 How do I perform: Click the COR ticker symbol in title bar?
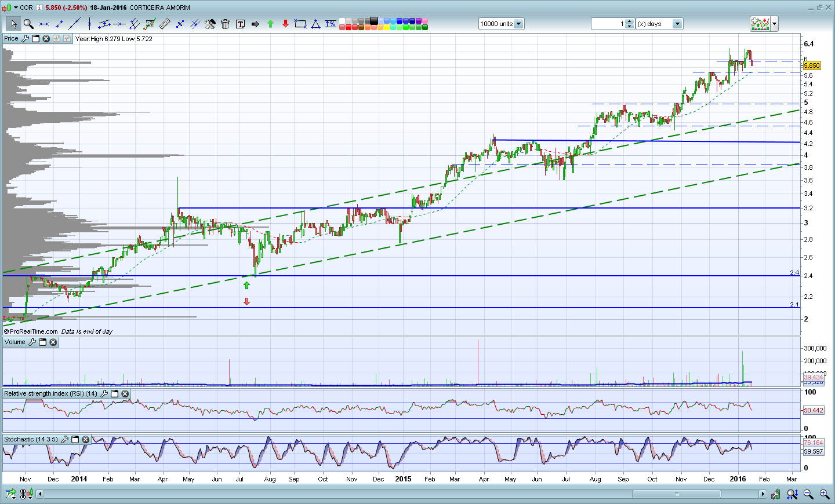click(x=27, y=8)
